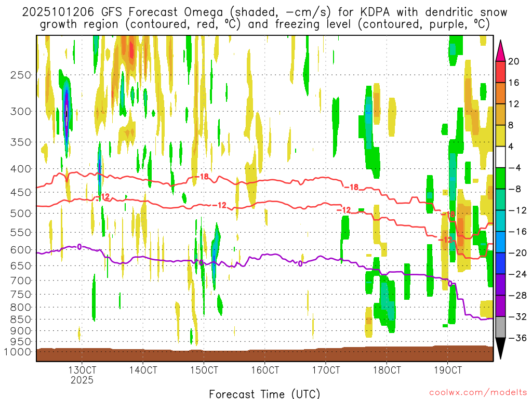Pick the gray swatch between -32 and -36
Image resolution: width=532 pixels, height=399 pixels.
point(500,327)
